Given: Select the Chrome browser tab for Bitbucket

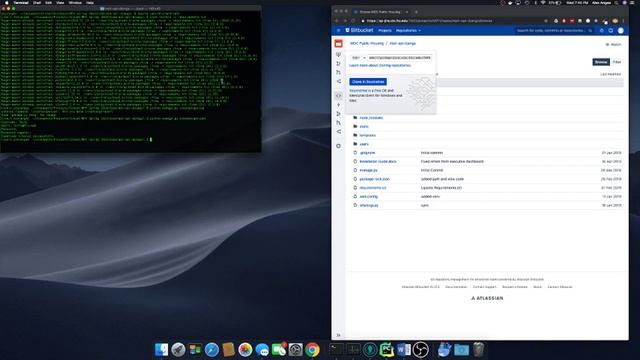Looking at the screenshot, I should 381,12.
